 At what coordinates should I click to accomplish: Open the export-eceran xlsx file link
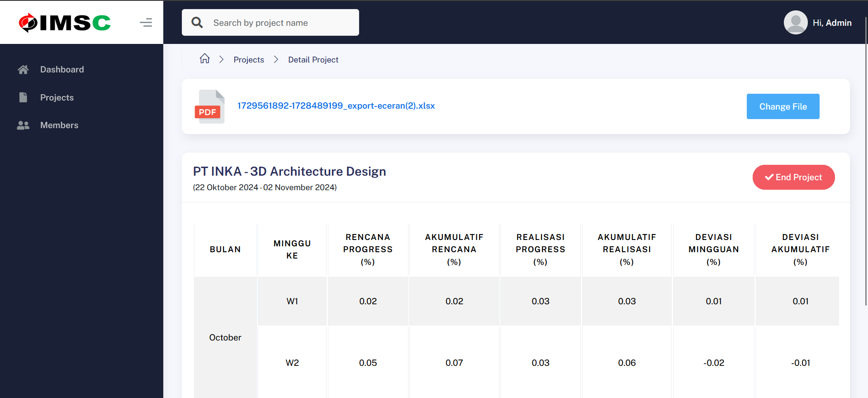point(336,106)
